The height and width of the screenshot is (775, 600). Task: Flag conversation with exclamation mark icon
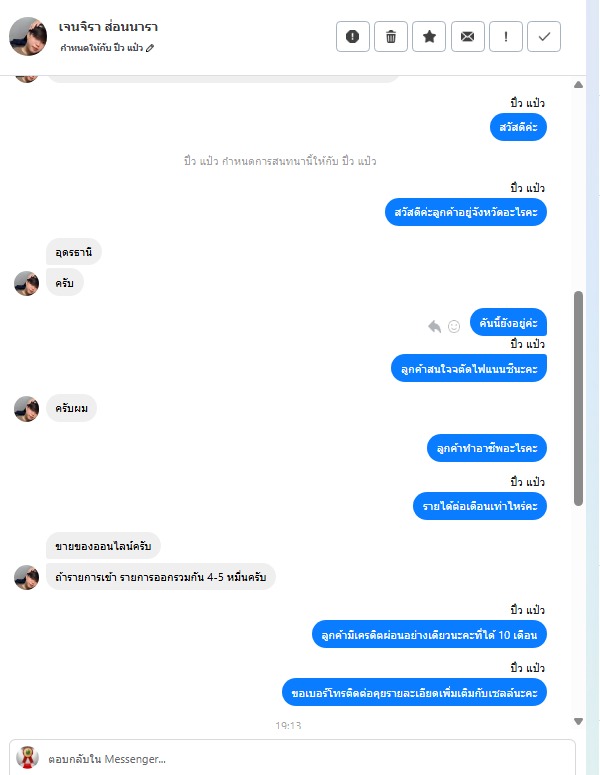506,37
